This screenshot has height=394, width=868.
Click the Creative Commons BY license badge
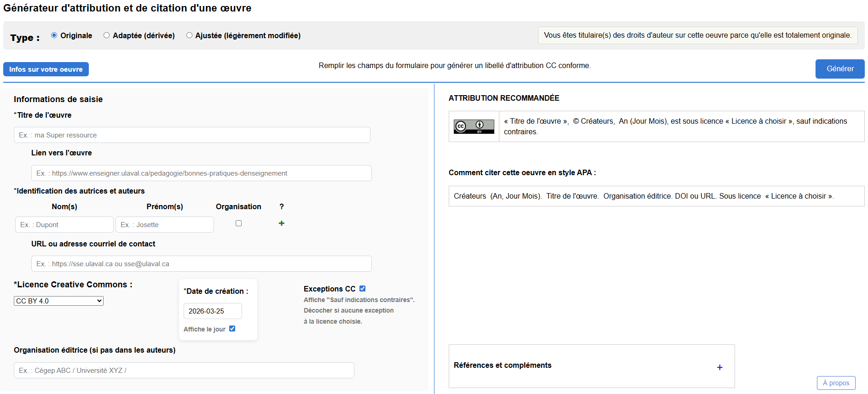[474, 126]
